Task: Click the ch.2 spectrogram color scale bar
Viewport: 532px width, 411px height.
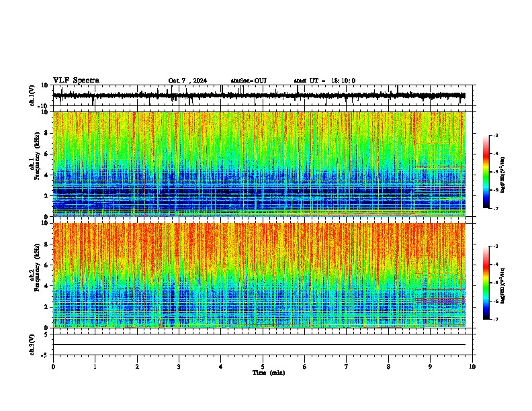Action: click(486, 283)
